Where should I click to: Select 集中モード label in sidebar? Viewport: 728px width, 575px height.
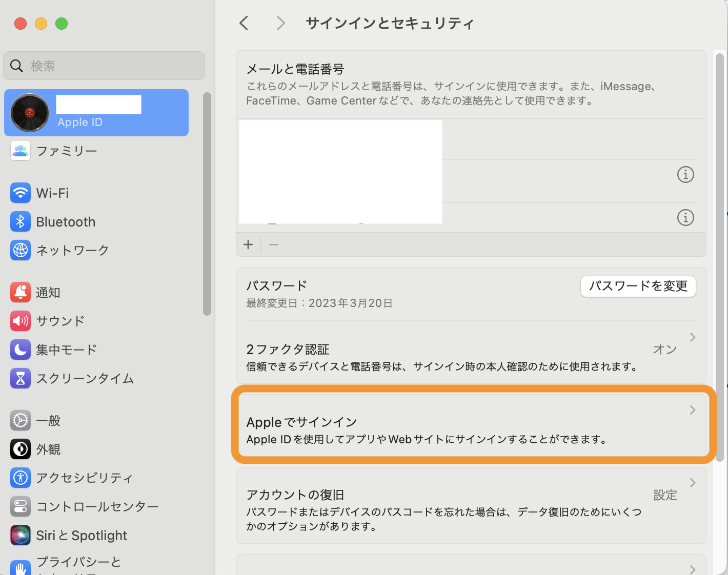67,350
